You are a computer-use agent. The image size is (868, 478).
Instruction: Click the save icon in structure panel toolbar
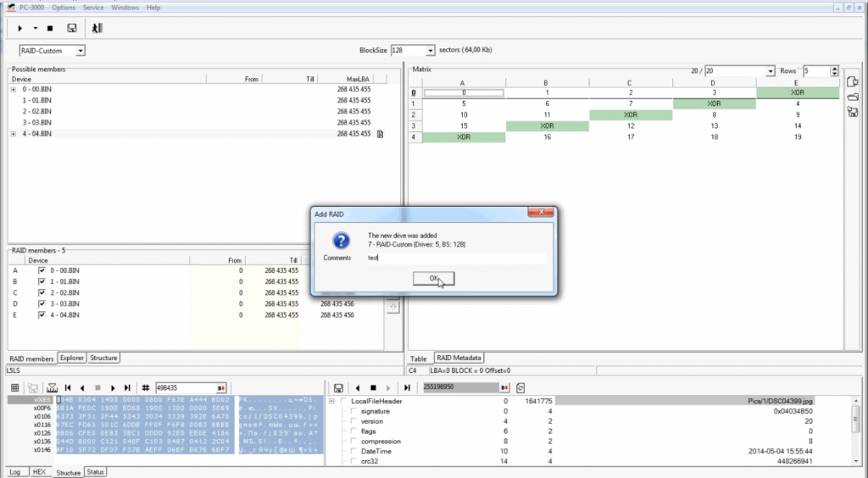pyautogui.click(x=338, y=387)
